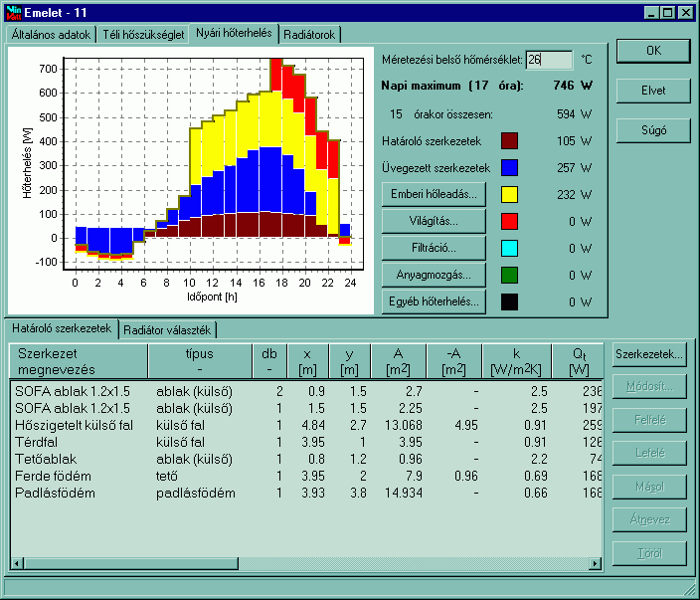Click the Világítás button

pos(434,221)
